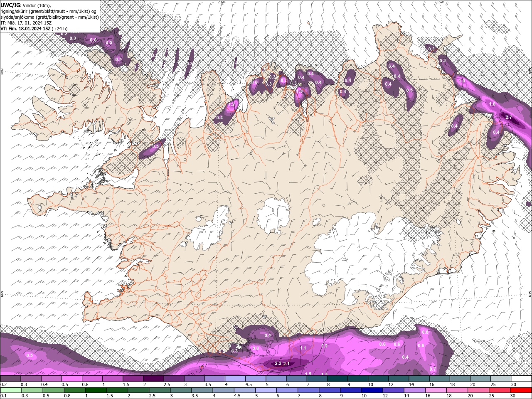Select the top-row swatch between 25 and 30
Viewport: 532px width, 399px height.
point(500,379)
